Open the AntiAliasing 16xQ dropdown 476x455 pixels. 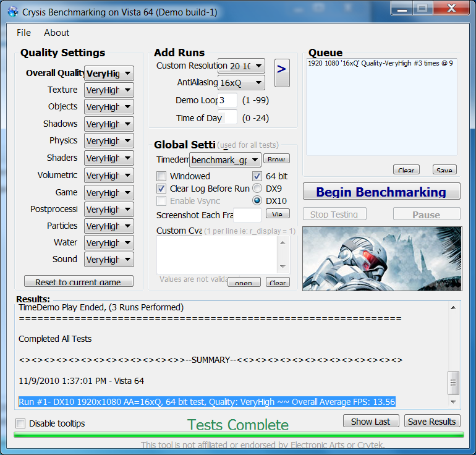241,83
